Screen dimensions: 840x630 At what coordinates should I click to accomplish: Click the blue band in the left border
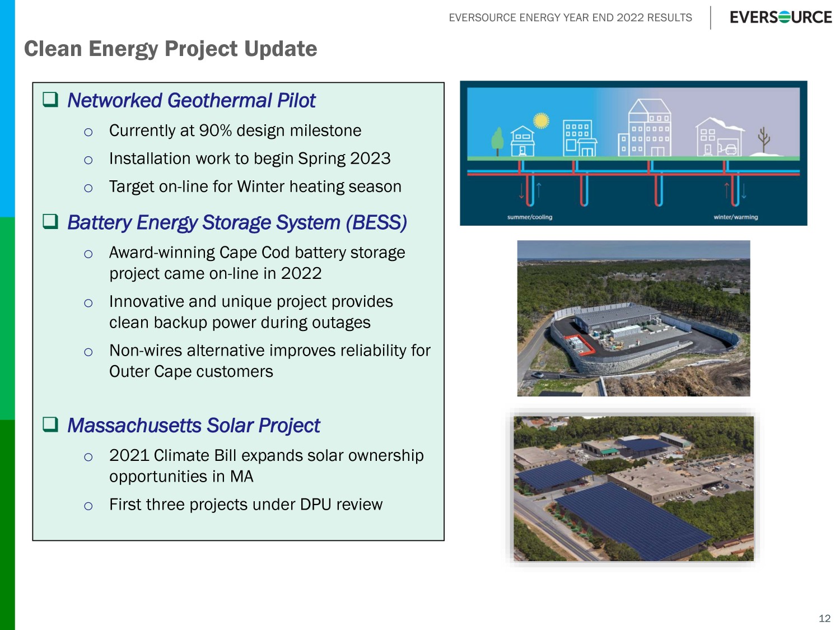pyautogui.click(x=7, y=106)
